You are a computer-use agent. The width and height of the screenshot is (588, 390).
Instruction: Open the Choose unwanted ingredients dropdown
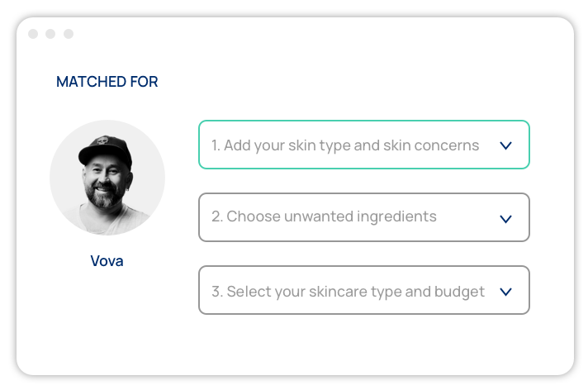363,217
